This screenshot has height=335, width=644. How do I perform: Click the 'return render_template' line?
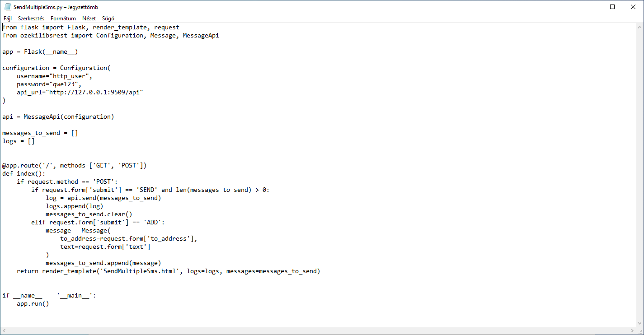pos(169,271)
